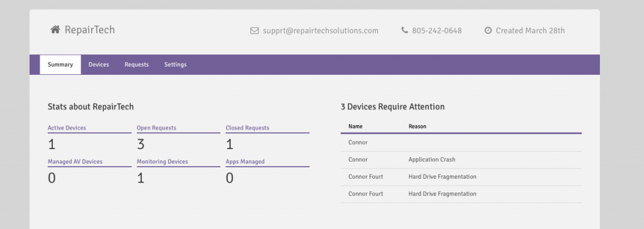Click the Name column header

click(x=355, y=126)
